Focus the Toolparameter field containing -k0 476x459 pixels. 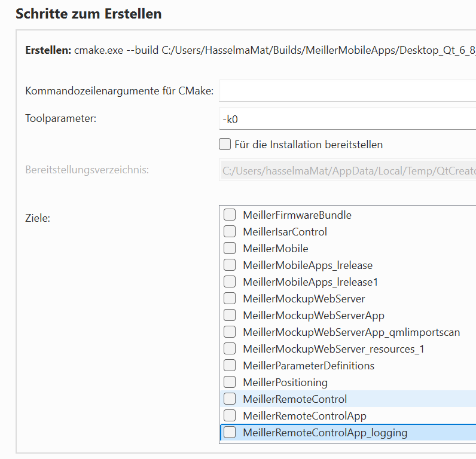pyautogui.click(x=347, y=119)
